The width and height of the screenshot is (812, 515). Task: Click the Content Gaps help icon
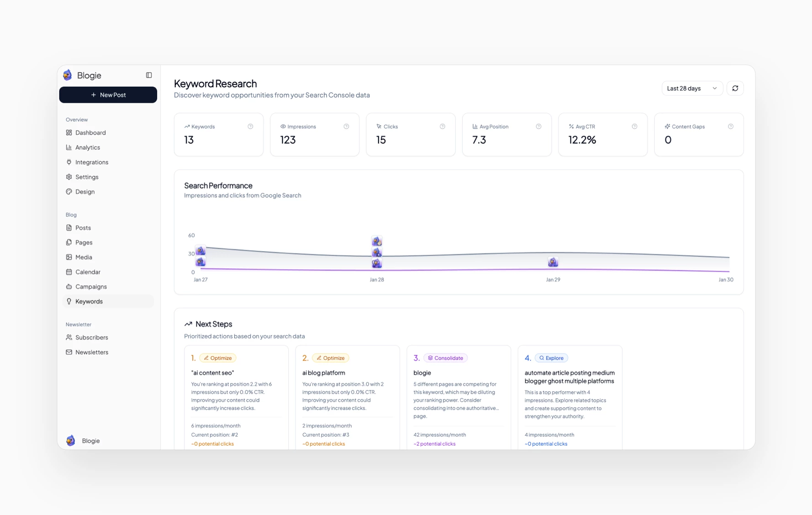pyautogui.click(x=730, y=126)
